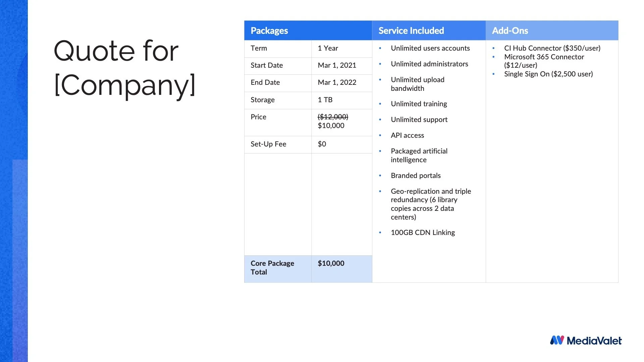Click the Branded portals list item
644x362 pixels.
(x=415, y=176)
